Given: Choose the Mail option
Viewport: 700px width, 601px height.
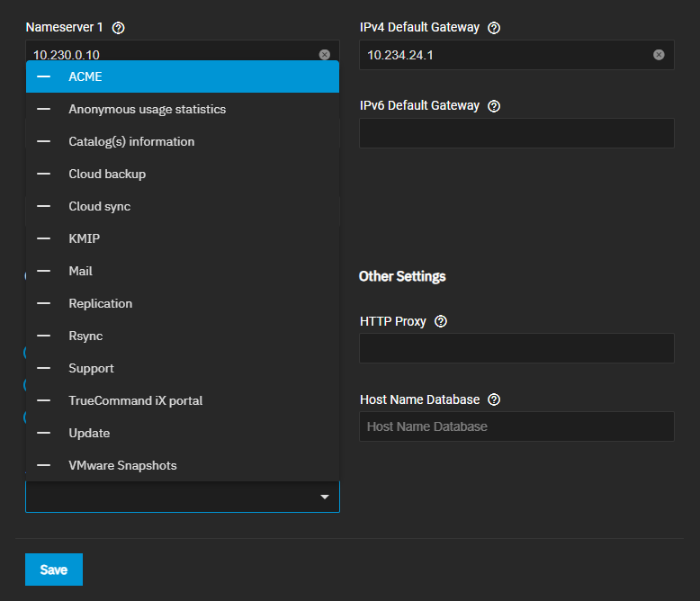Looking at the screenshot, I should [x=80, y=272].
